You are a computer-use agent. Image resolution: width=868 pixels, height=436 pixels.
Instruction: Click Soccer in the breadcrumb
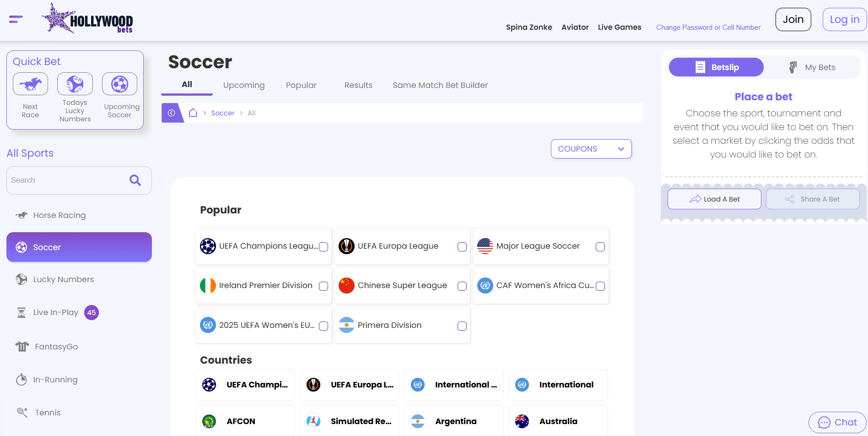pyautogui.click(x=223, y=113)
